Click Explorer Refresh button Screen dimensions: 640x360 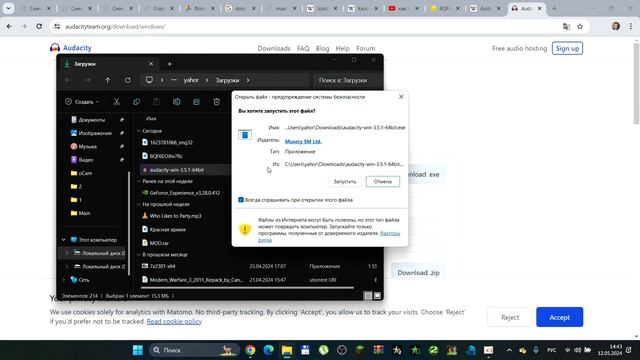pyautogui.click(x=128, y=80)
